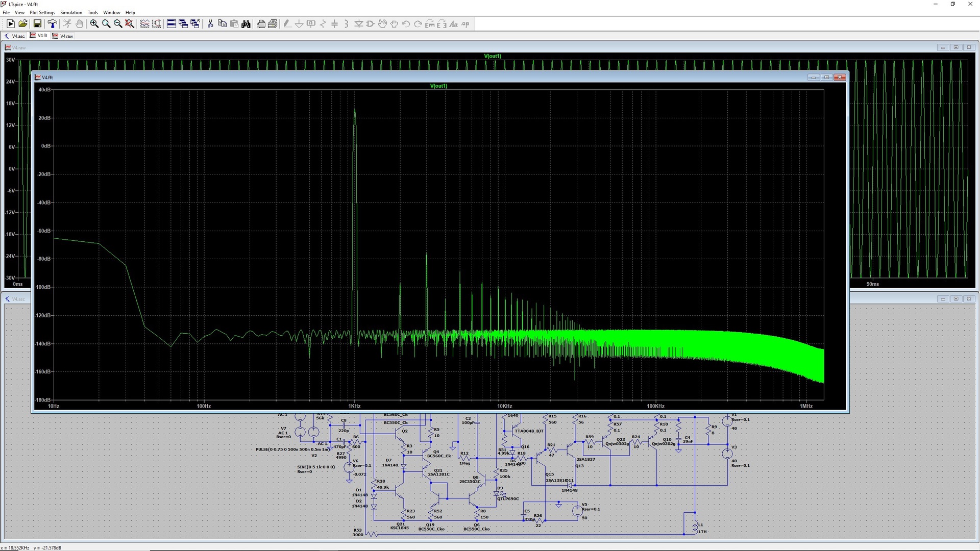Viewport: 980px width, 551px height.
Task: Maximize the V4.fft plot window
Action: (x=826, y=77)
